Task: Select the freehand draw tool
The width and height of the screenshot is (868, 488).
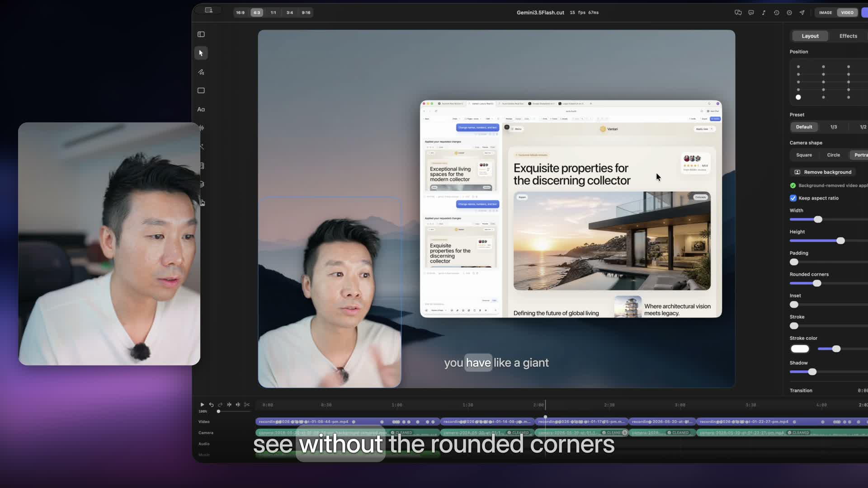Action: click(201, 72)
